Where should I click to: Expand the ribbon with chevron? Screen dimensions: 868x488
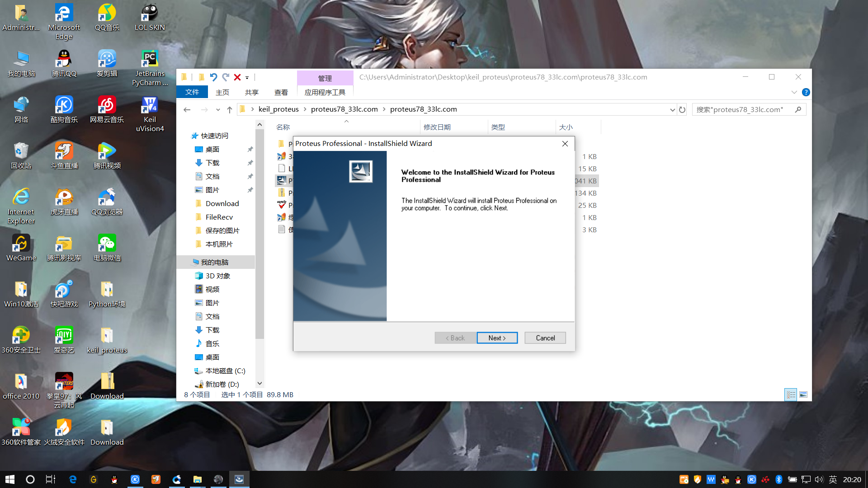click(x=794, y=92)
